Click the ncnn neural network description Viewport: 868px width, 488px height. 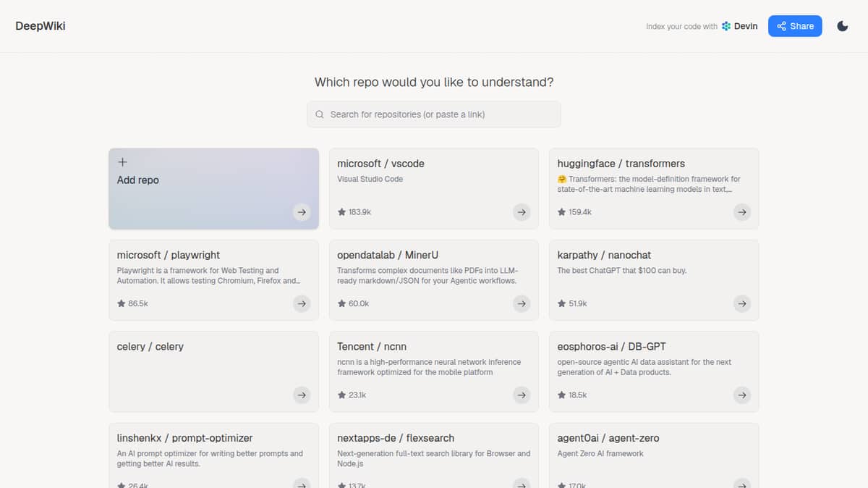click(x=429, y=367)
